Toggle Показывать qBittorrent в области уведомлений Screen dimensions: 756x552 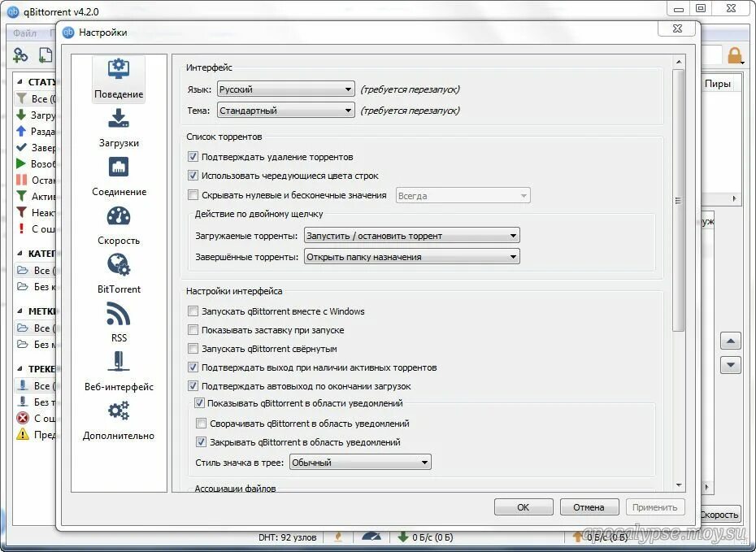click(x=199, y=403)
